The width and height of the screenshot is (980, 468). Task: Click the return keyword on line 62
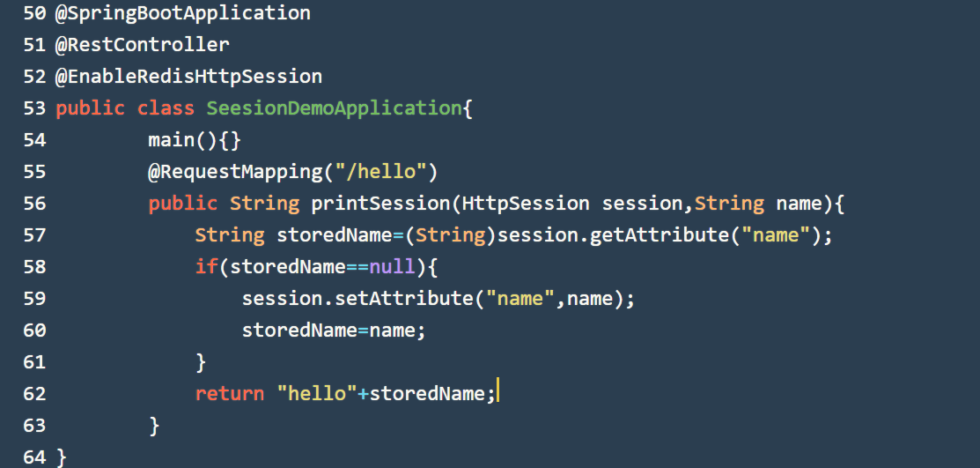[230, 394]
